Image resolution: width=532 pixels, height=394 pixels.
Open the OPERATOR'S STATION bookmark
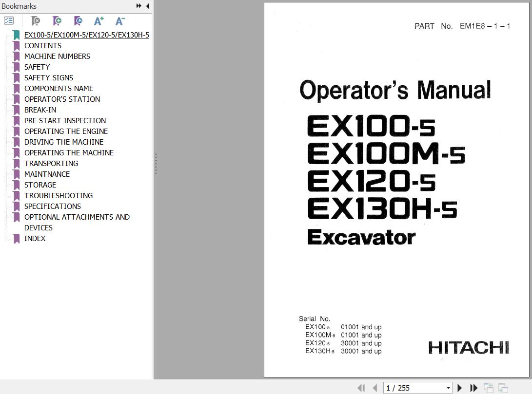pos(62,99)
